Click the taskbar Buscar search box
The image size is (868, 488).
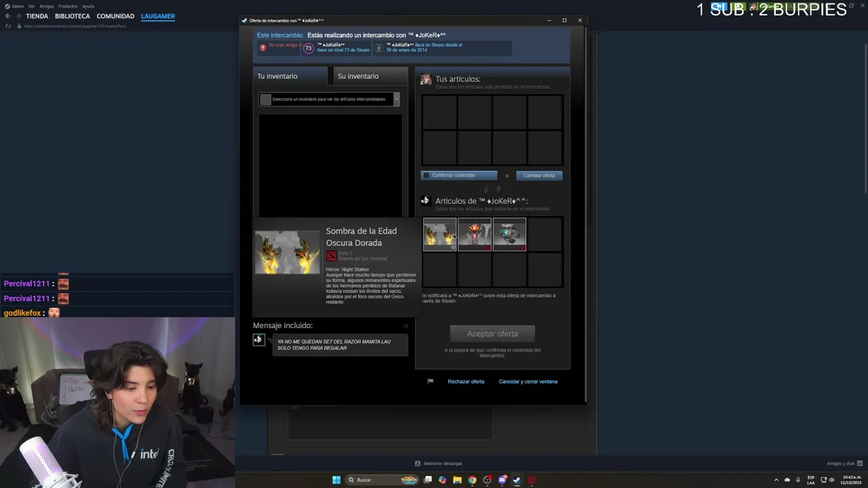(383, 480)
